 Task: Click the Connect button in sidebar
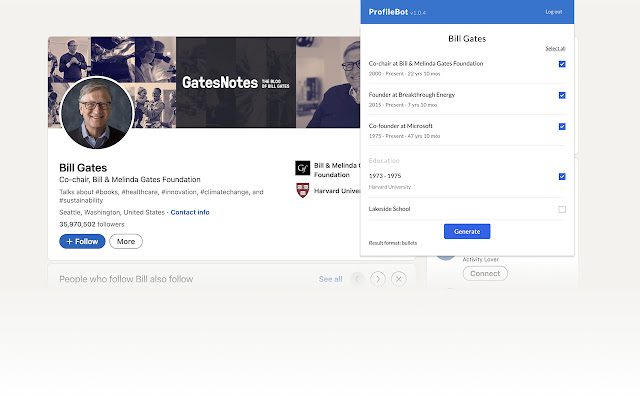tap(485, 273)
